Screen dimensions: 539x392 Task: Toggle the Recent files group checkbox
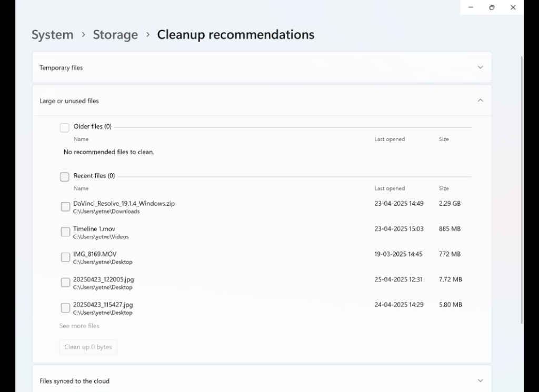pyautogui.click(x=64, y=176)
